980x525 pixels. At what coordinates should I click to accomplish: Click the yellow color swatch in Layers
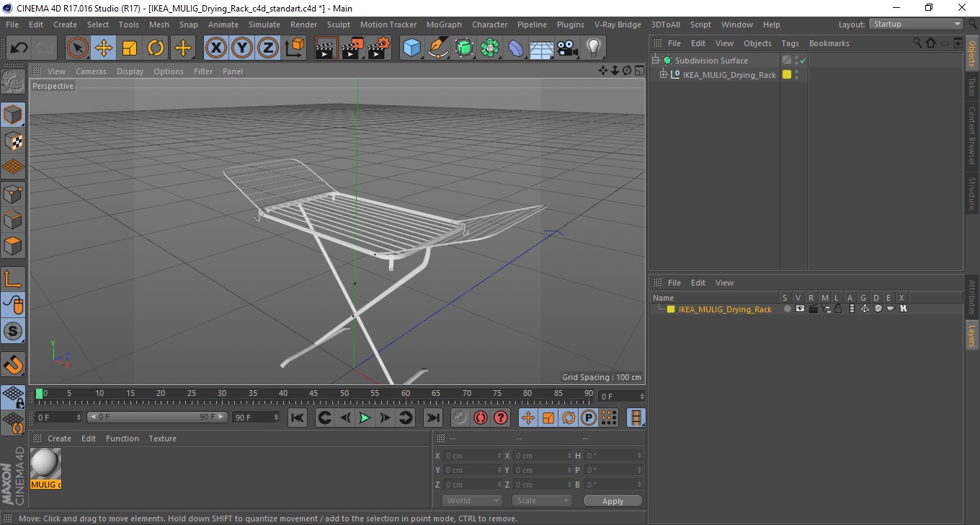click(x=671, y=309)
